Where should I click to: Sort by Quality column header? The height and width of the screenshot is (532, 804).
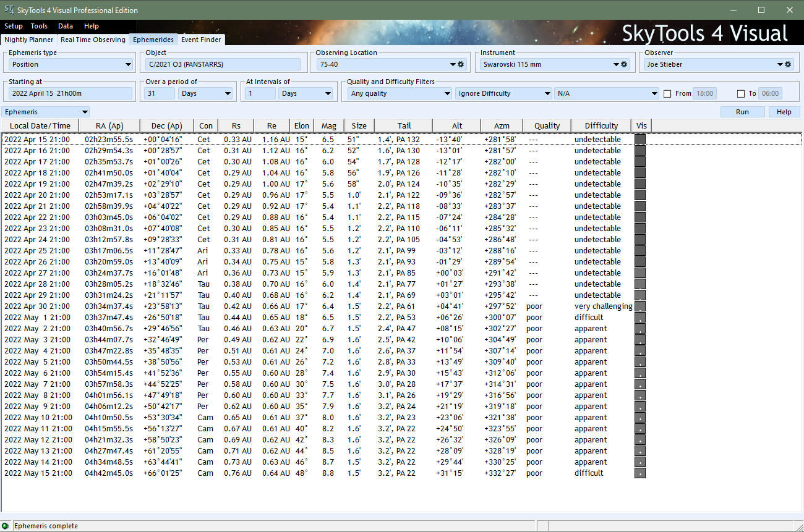(x=547, y=125)
